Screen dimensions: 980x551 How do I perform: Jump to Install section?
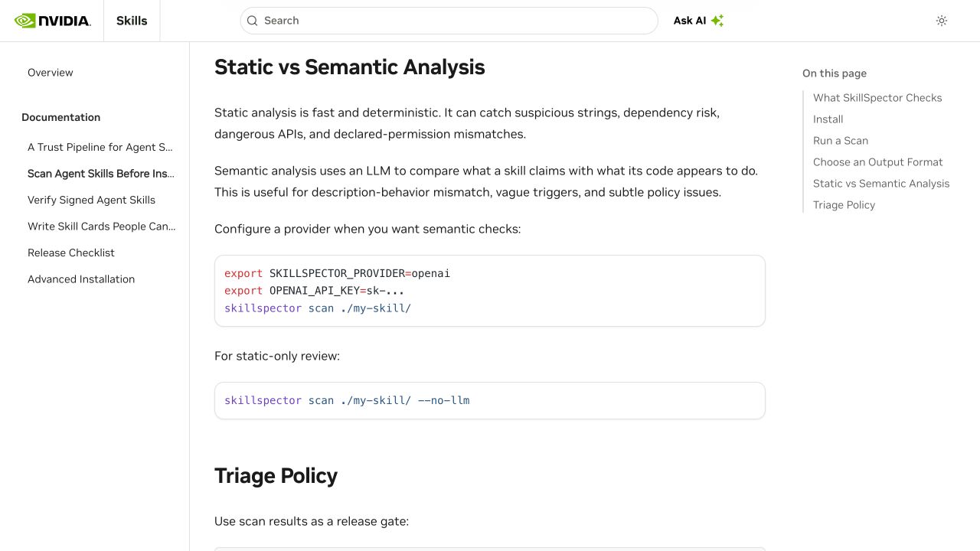tap(828, 119)
